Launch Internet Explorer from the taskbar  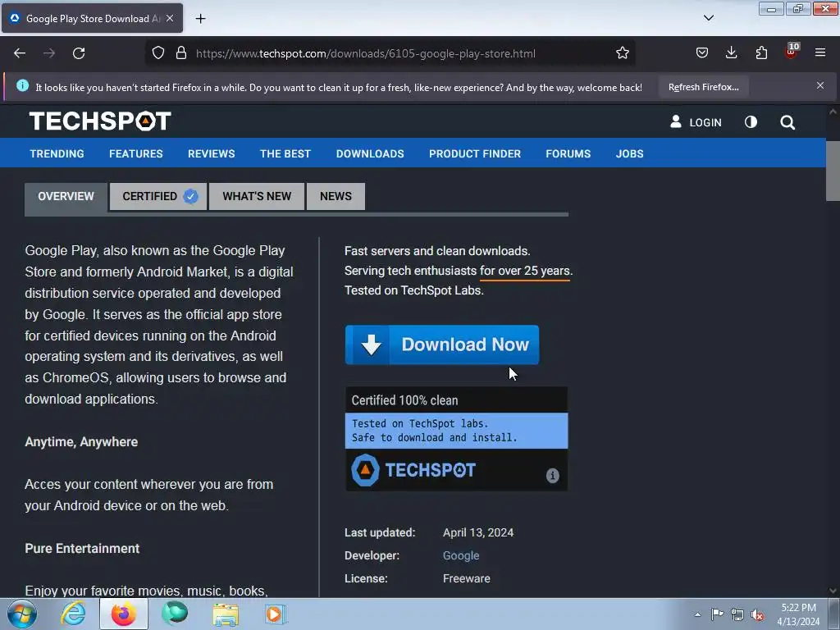(73, 614)
